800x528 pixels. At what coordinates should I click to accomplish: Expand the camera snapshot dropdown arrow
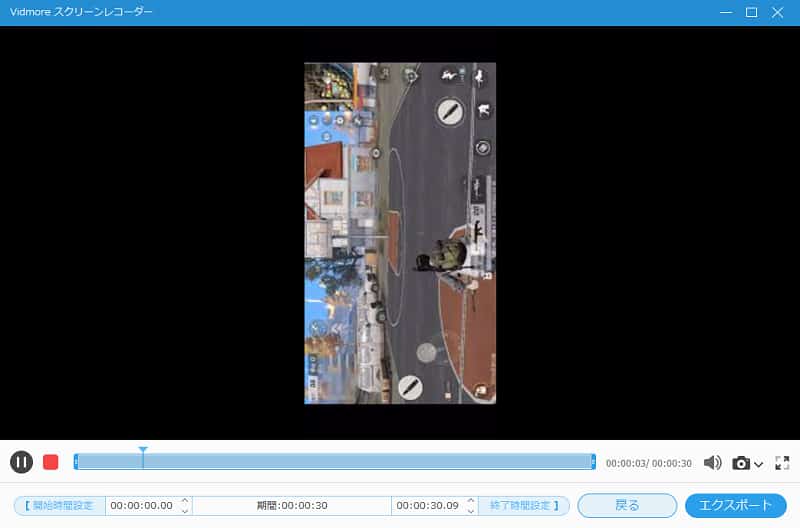click(x=758, y=464)
